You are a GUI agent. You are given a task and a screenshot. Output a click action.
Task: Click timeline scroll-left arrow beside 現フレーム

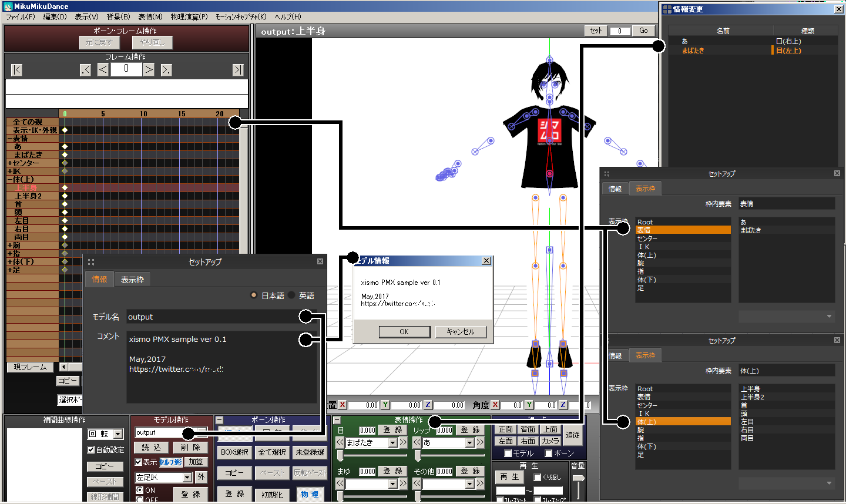[64, 367]
